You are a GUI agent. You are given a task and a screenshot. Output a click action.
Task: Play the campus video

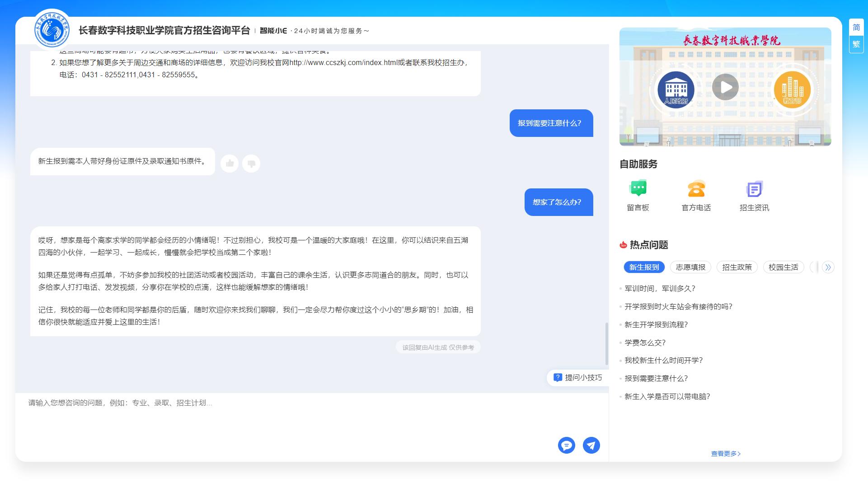point(725,87)
